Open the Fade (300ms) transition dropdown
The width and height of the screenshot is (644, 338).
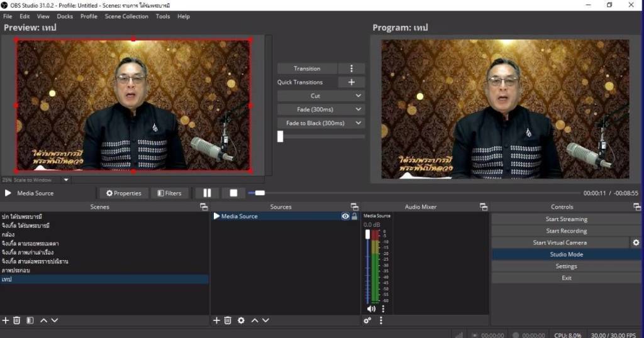(358, 110)
